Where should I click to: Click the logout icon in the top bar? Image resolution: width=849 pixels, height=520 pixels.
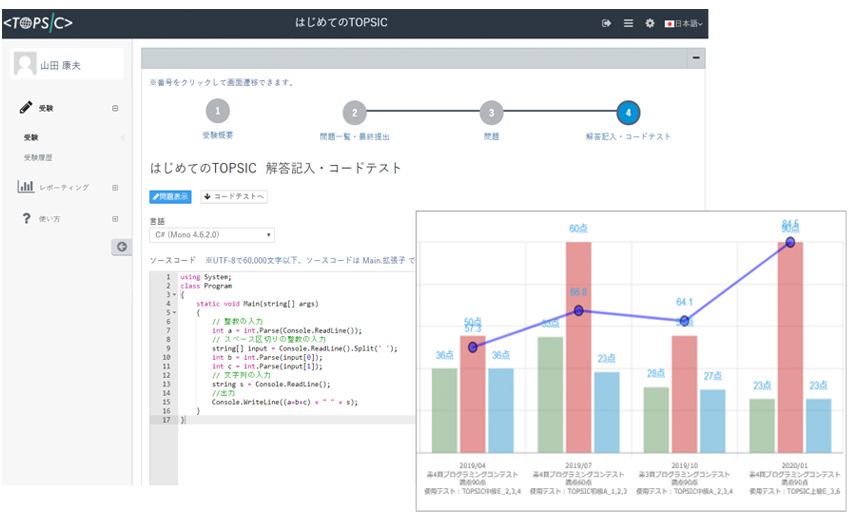point(606,23)
